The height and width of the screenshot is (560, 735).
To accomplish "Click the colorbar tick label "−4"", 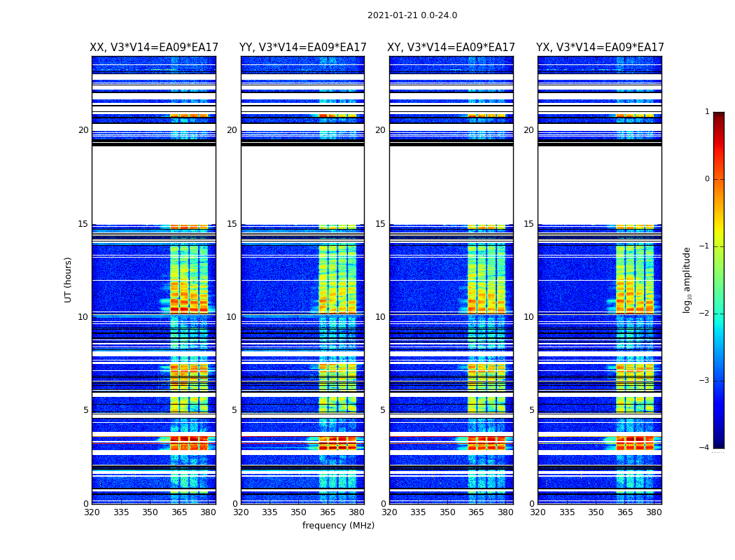I will (704, 447).
